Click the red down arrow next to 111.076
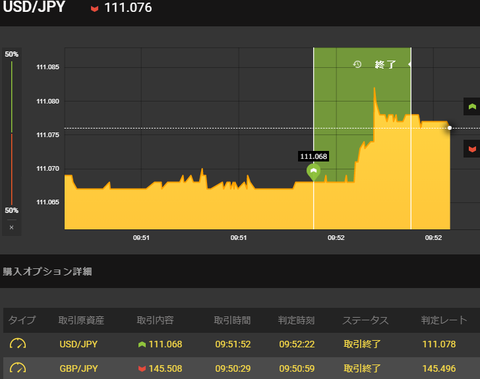 (95, 9)
